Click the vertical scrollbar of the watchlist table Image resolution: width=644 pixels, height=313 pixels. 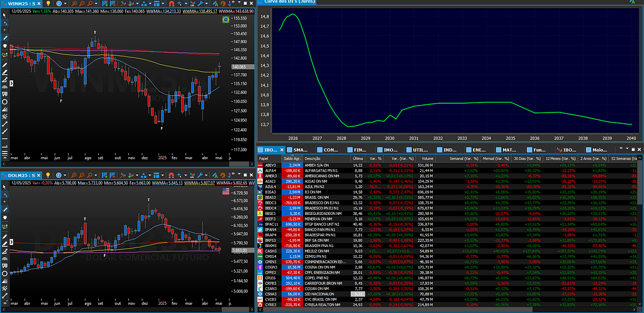pyautogui.click(x=640, y=182)
